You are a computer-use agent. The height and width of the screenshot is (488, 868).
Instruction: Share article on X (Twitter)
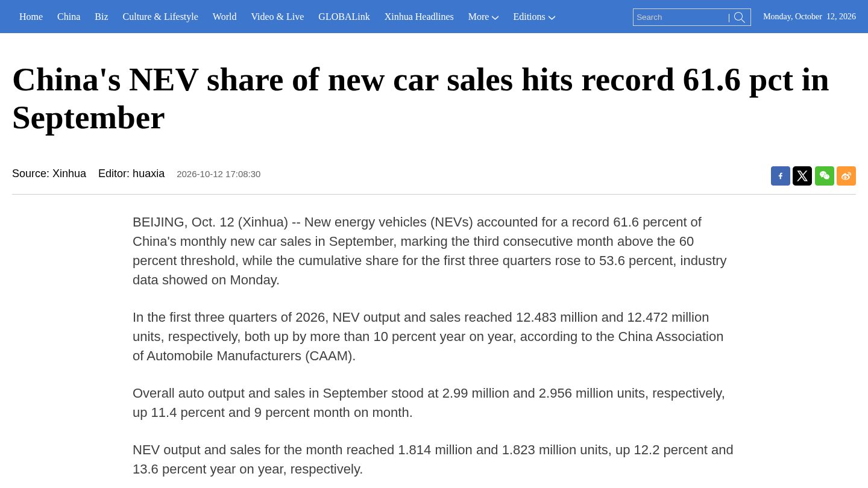(x=802, y=176)
